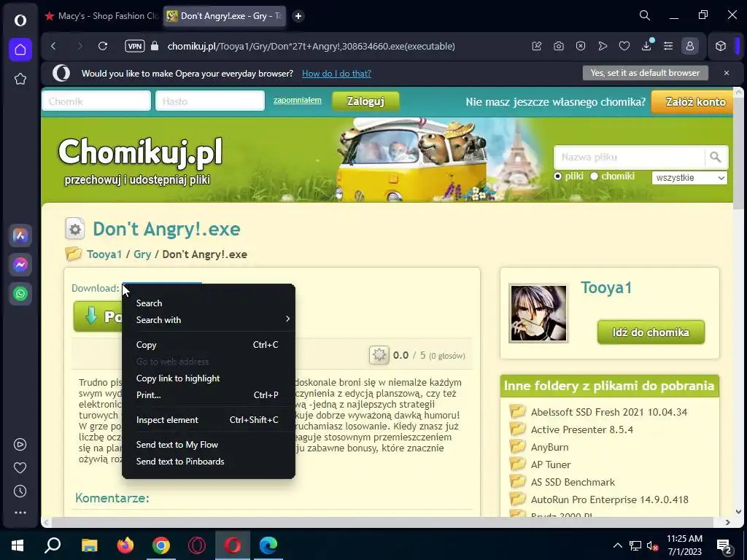Expand Search with submenu

point(209,319)
